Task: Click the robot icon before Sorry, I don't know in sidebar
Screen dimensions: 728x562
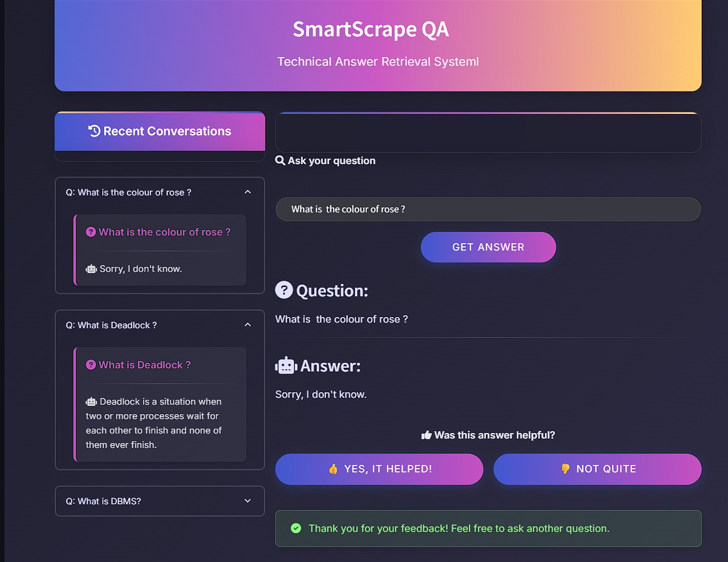Action: point(92,269)
